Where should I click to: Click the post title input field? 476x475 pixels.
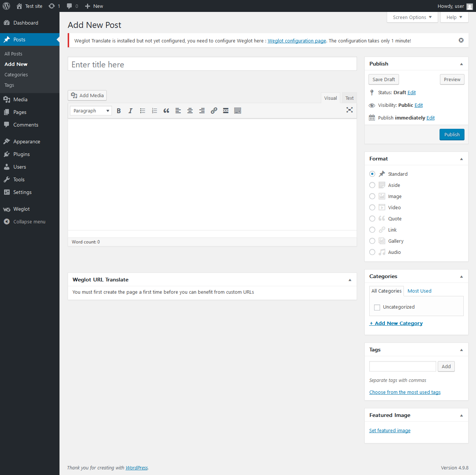(x=212, y=64)
